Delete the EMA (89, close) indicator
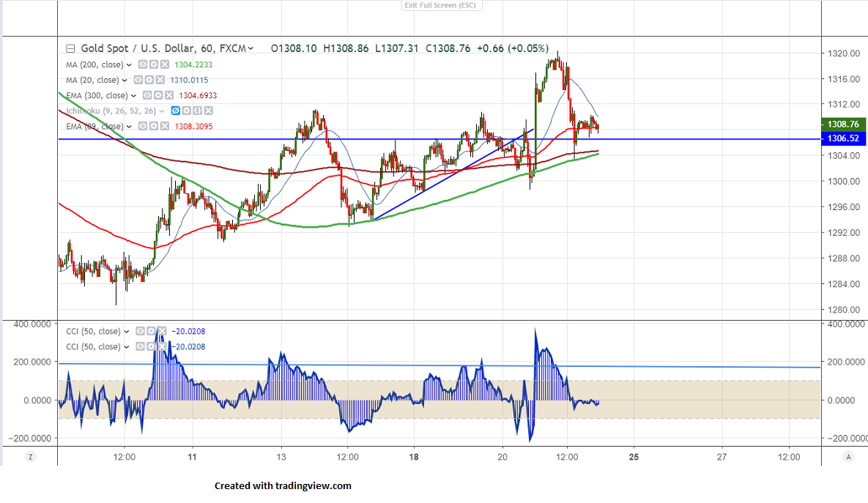Screen dimensions: 868x503 164,126
